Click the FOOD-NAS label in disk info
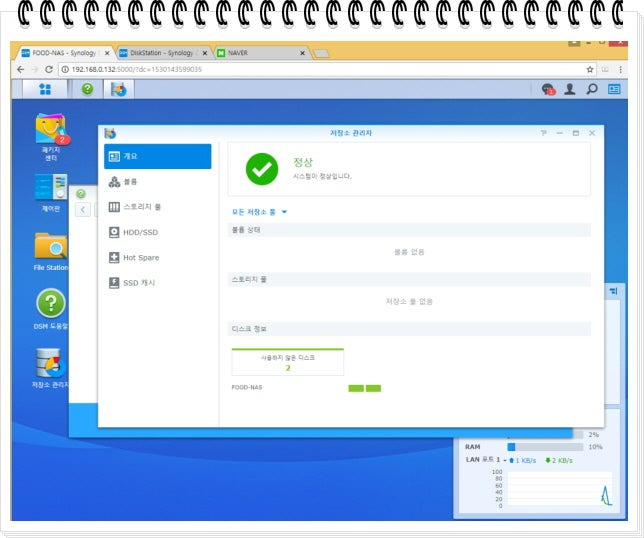Viewport: 644px width, 538px height. 246,387
